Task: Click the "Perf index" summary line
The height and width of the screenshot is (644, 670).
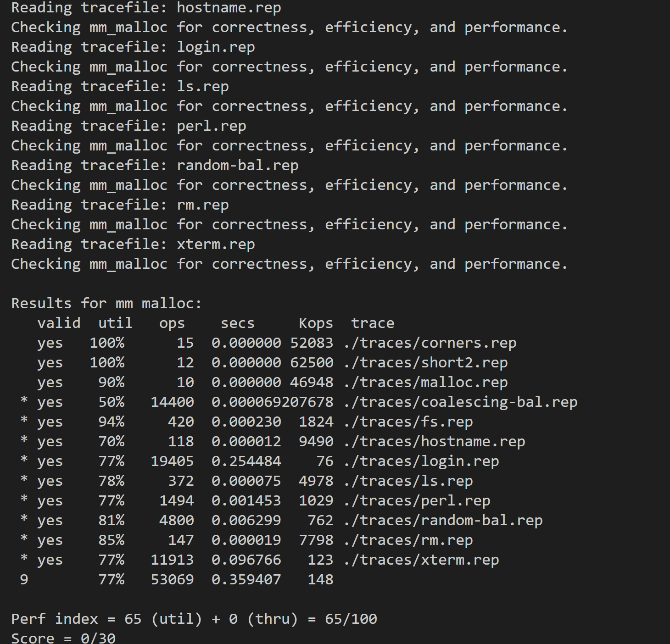Action: click(194, 619)
